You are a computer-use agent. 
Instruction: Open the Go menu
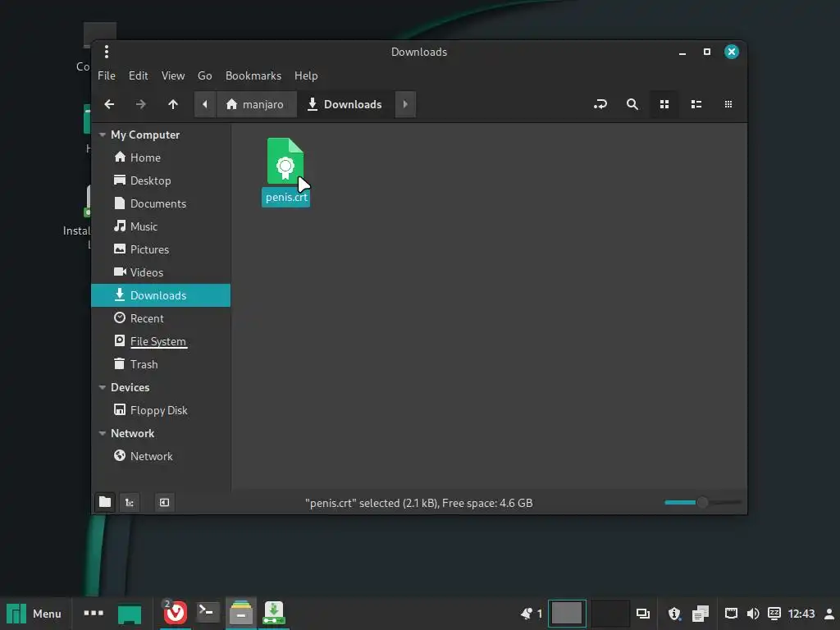pos(204,75)
